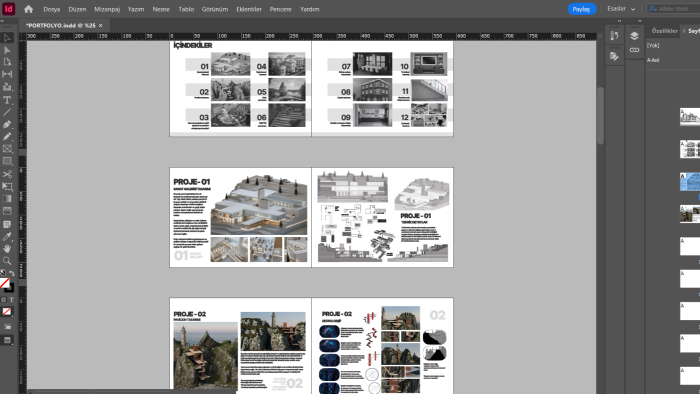Click the vertical canvas scrollbar thumb

pyautogui.click(x=600, y=115)
